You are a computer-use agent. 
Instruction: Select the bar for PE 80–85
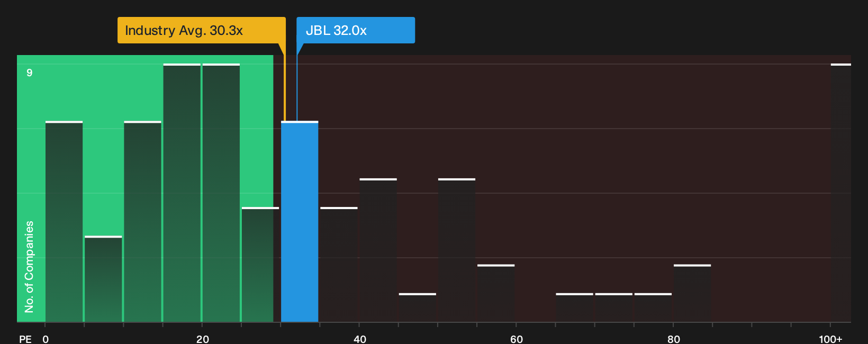692,294
